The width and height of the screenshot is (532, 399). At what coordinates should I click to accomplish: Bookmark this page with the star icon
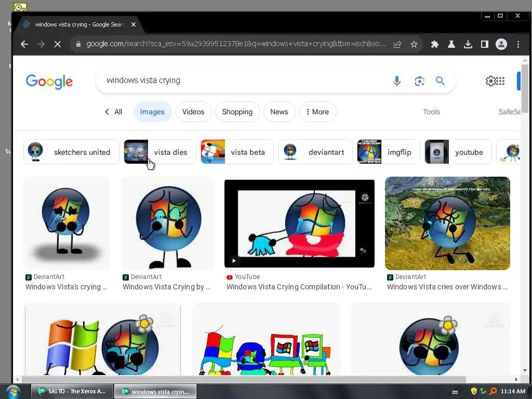point(414,44)
